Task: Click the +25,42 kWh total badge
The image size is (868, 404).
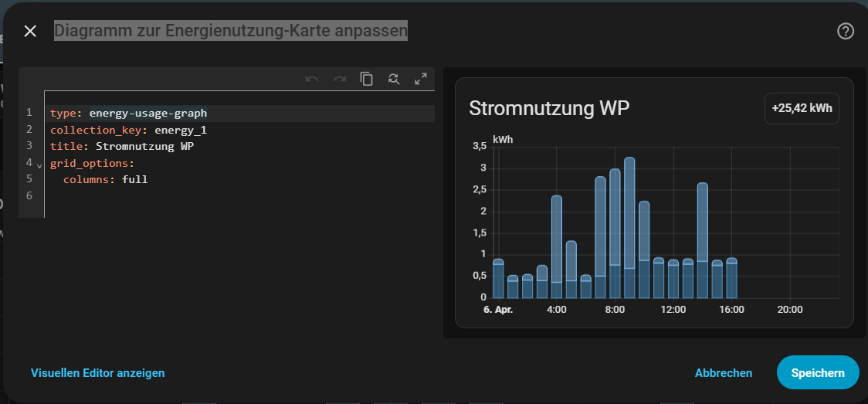Action: pyautogui.click(x=802, y=109)
